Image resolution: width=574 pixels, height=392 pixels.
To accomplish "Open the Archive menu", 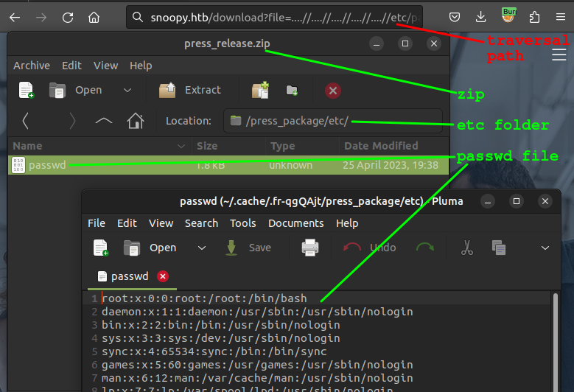I will click(x=32, y=66).
